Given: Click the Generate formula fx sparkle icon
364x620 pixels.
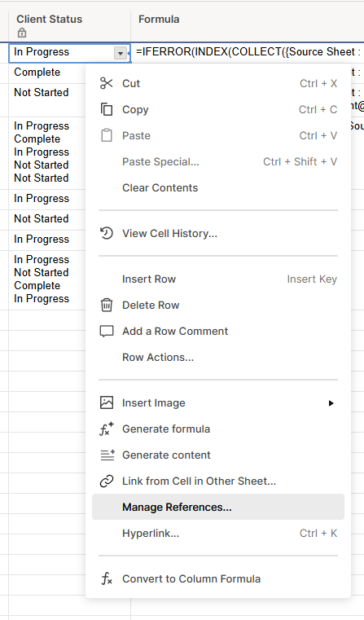Looking at the screenshot, I should pos(107,429).
